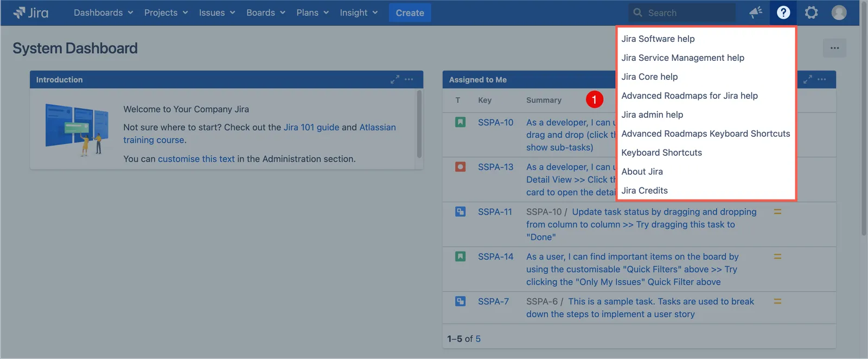Image resolution: width=868 pixels, height=359 pixels.
Task: Click the search magnifier icon
Action: pos(638,12)
